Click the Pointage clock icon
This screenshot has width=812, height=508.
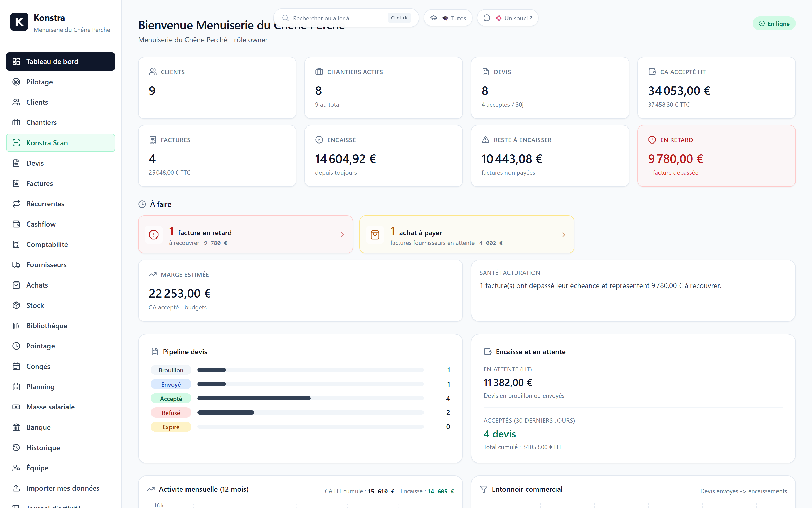pyautogui.click(x=16, y=346)
